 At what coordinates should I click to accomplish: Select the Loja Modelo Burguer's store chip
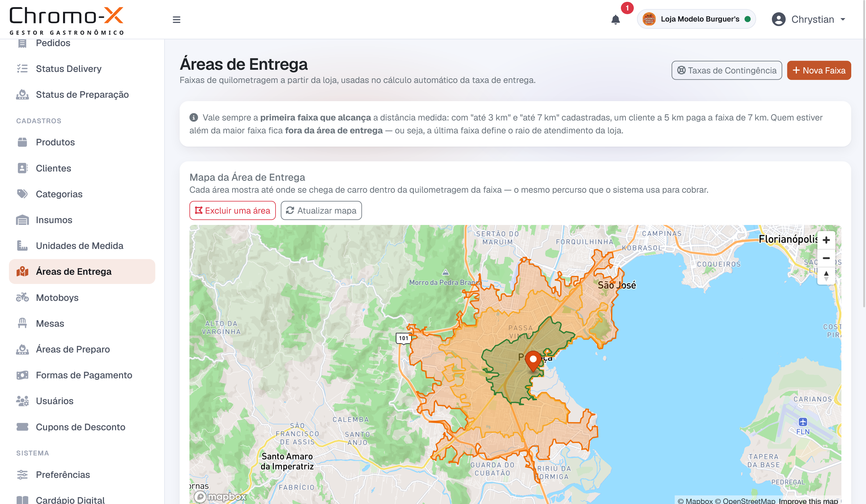696,19
